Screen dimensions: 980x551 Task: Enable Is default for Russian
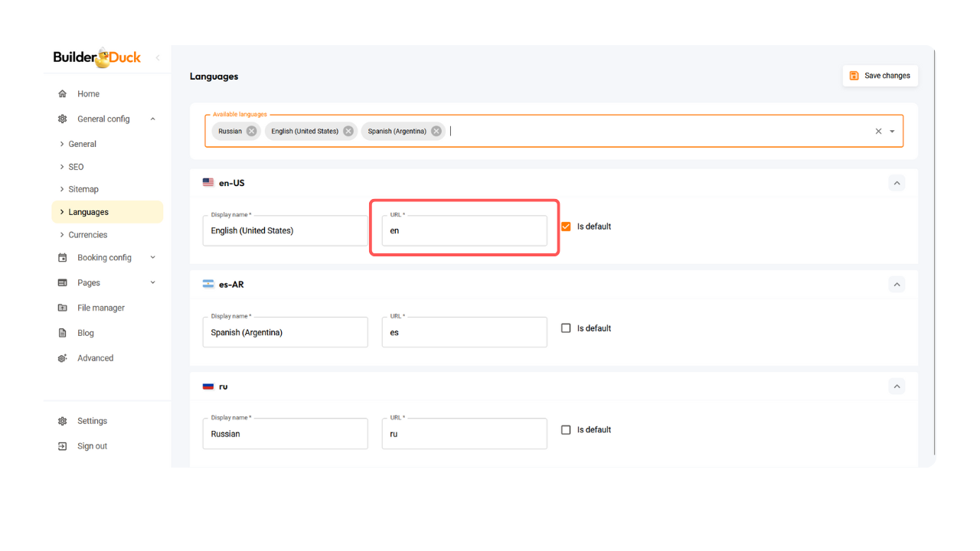[566, 430]
